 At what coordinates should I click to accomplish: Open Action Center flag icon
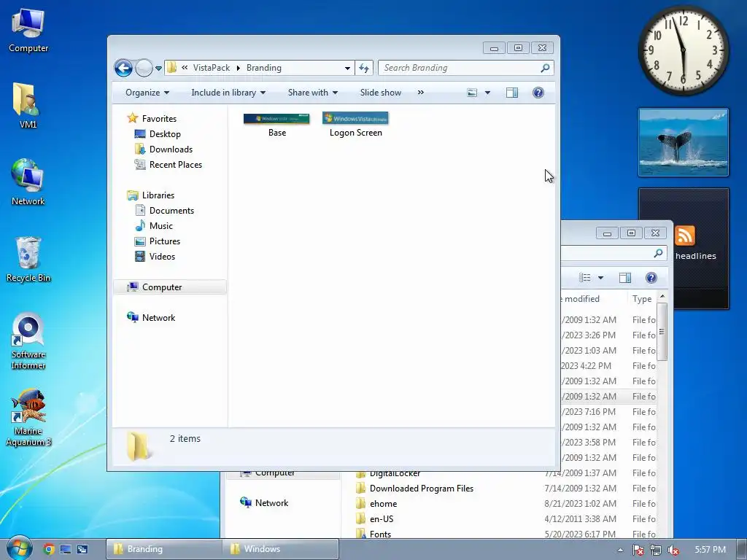click(x=638, y=550)
